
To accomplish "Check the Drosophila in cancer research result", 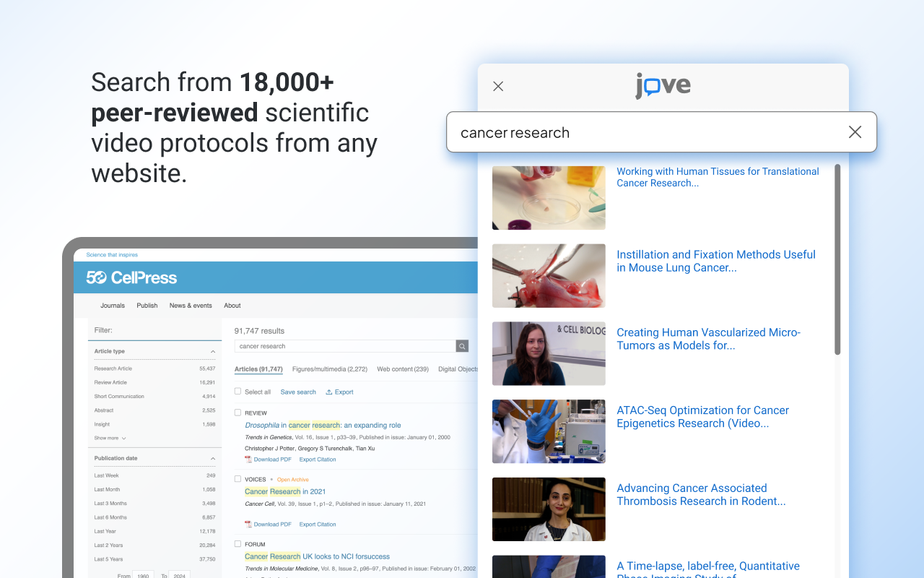I will 237,413.
